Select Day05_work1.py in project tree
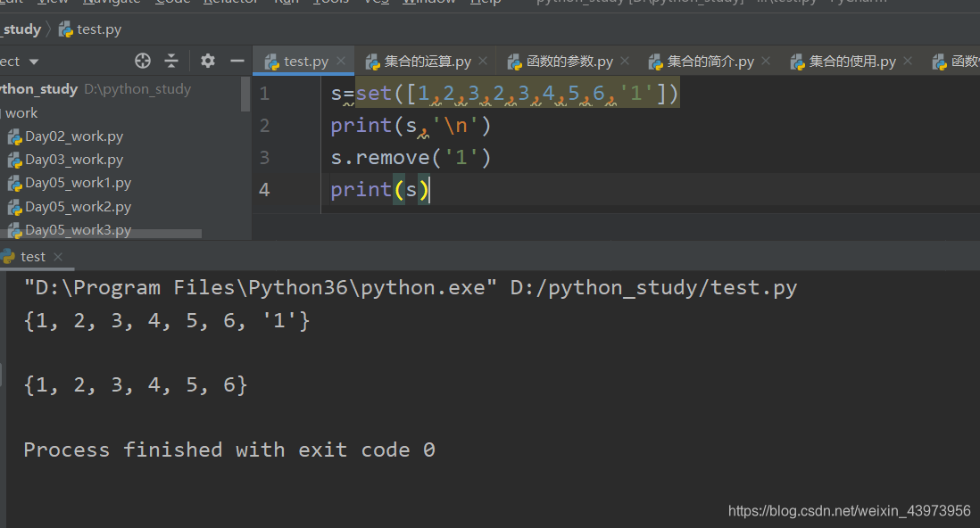Image resolution: width=980 pixels, height=528 pixels. point(79,183)
